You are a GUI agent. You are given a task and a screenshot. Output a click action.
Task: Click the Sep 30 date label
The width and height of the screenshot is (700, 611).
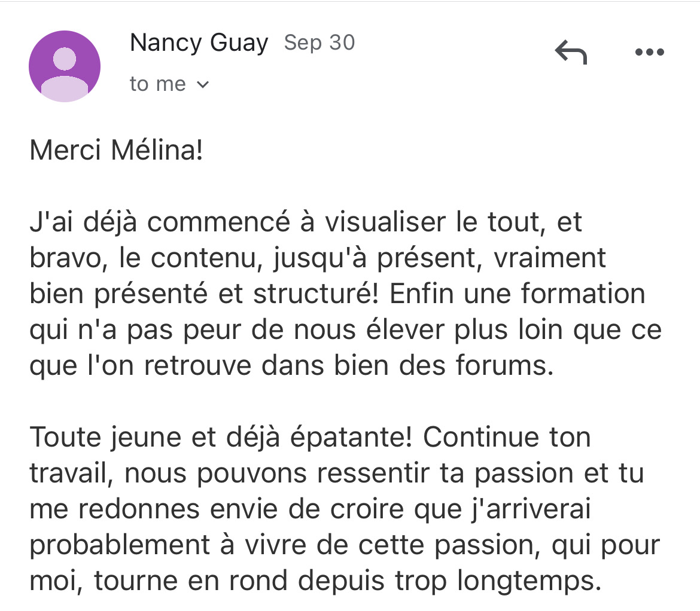click(319, 43)
